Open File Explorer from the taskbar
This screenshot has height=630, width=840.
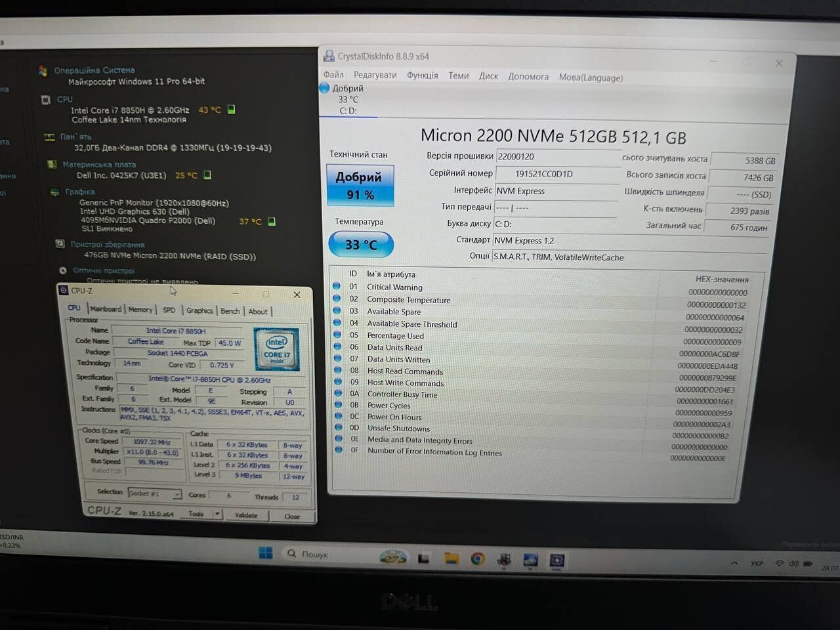coord(451,558)
